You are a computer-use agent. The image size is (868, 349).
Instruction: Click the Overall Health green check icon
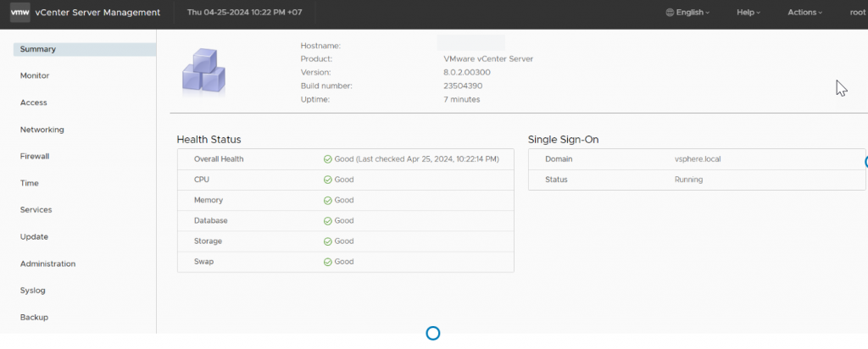pos(327,159)
